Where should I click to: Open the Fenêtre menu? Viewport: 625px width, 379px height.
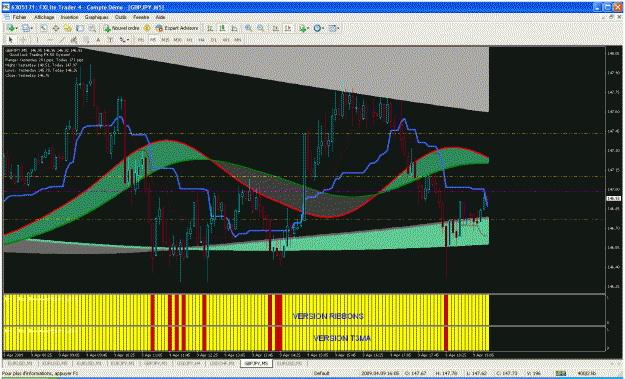141,18
